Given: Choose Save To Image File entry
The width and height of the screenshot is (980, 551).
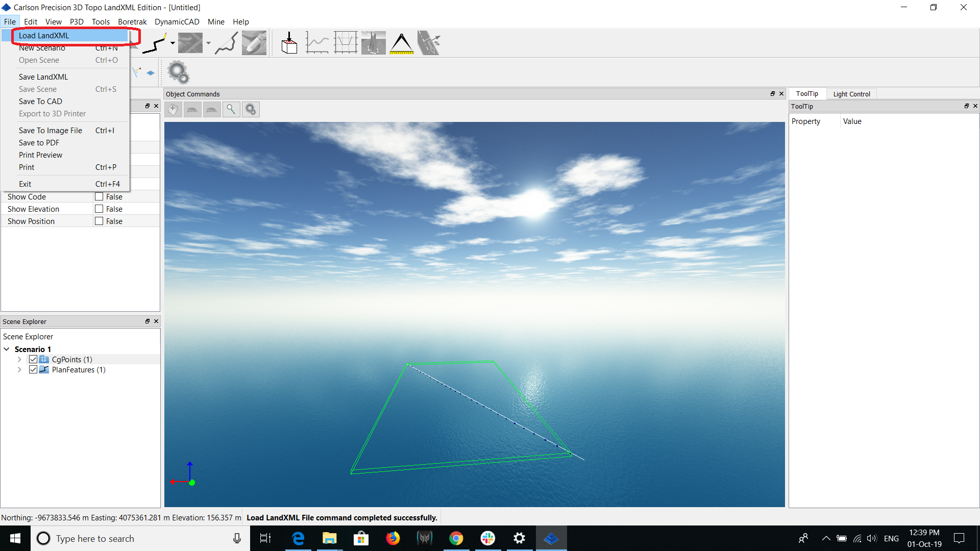Looking at the screenshot, I should click(x=65, y=130).
